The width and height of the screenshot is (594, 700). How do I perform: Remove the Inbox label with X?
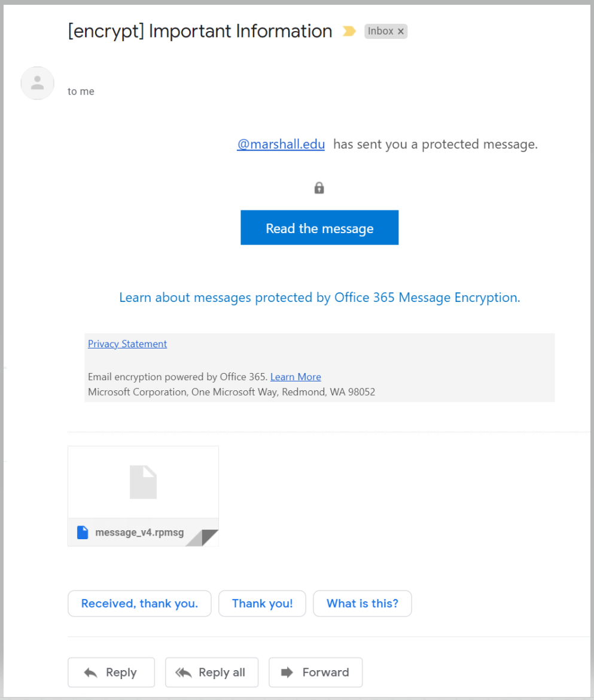click(401, 32)
